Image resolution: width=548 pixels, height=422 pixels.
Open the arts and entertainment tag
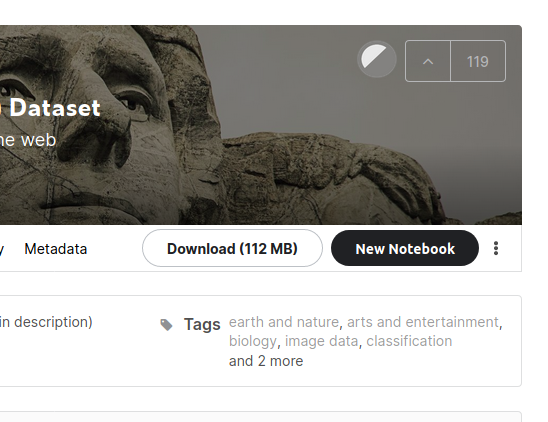pyautogui.click(x=423, y=322)
